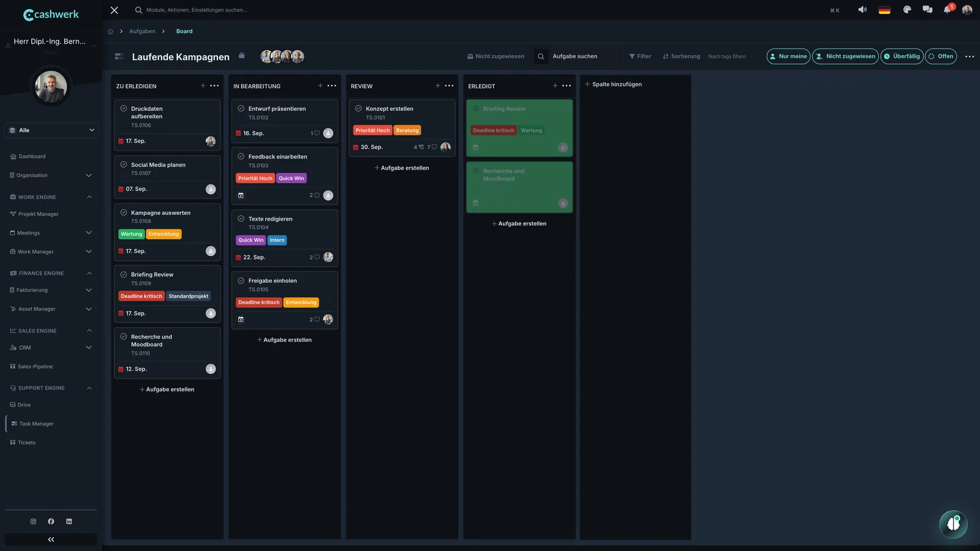Collapse sidebar with double-chevron icon
Viewport: 980px width, 551px height.
(x=51, y=539)
